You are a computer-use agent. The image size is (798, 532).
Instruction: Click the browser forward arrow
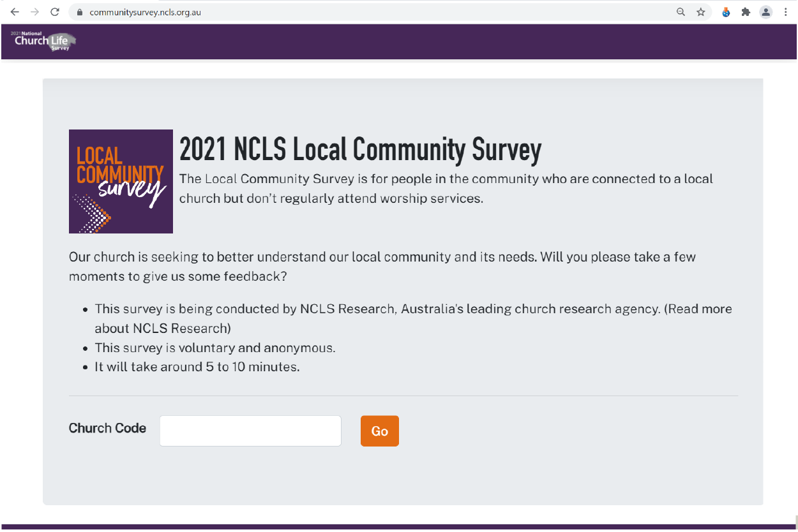(x=35, y=11)
